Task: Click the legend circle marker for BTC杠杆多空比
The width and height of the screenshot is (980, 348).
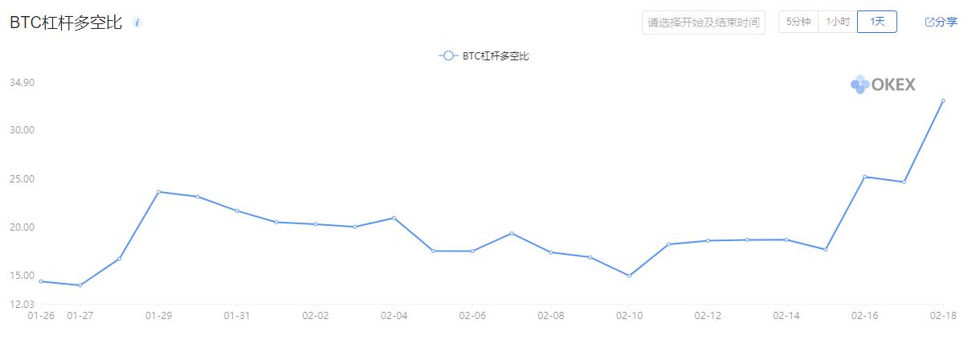Action: point(448,56)
